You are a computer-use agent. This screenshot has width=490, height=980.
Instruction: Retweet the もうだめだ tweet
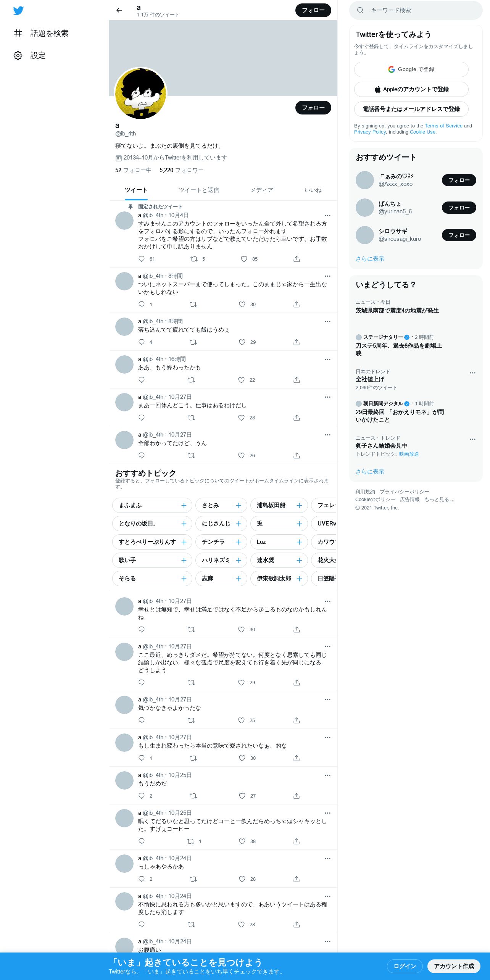(193, 796)
